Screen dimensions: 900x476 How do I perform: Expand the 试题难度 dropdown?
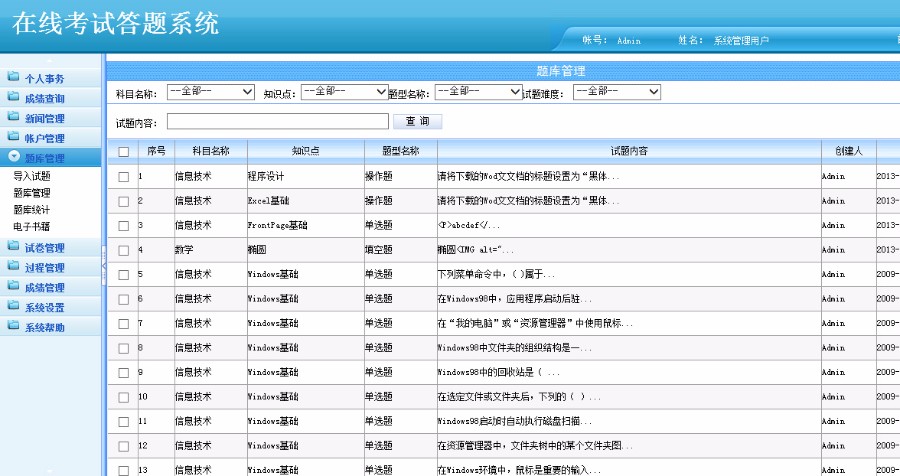pyautogui.click(x=616, y=92)
